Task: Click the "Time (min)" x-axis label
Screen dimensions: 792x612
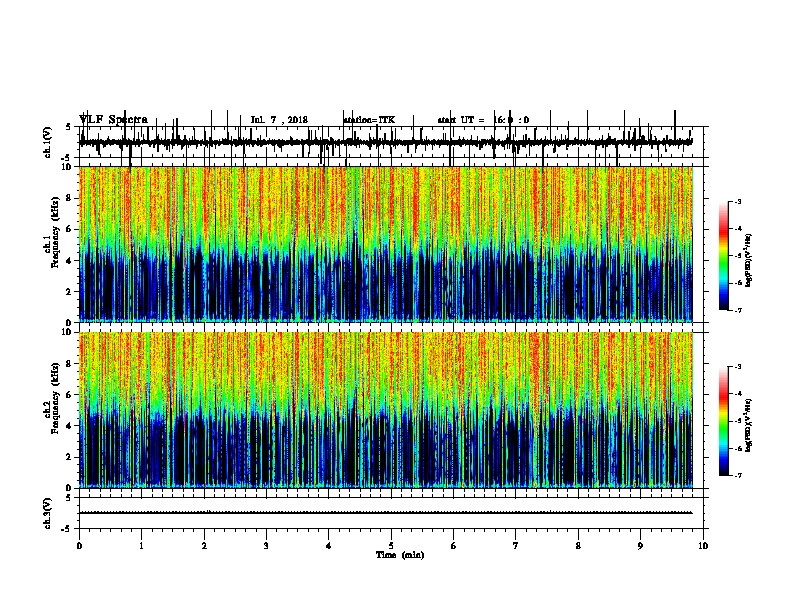Action: (x=400, y=555)
